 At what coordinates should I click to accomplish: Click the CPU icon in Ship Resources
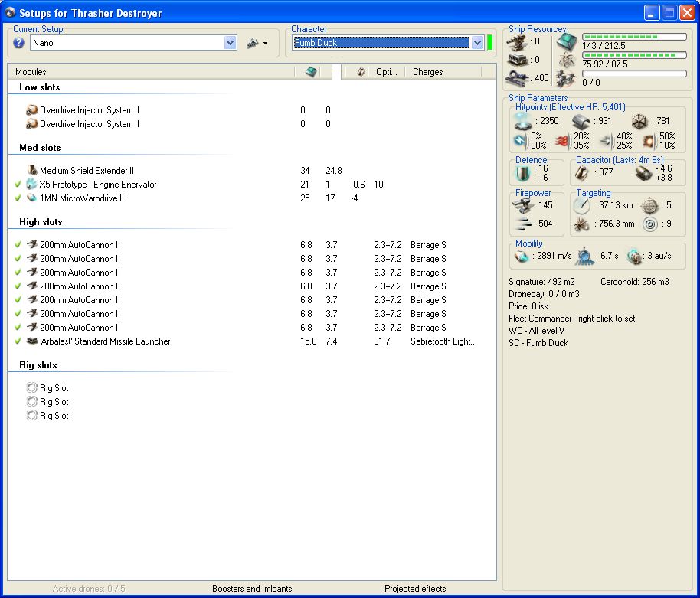(x=567, y=41)
